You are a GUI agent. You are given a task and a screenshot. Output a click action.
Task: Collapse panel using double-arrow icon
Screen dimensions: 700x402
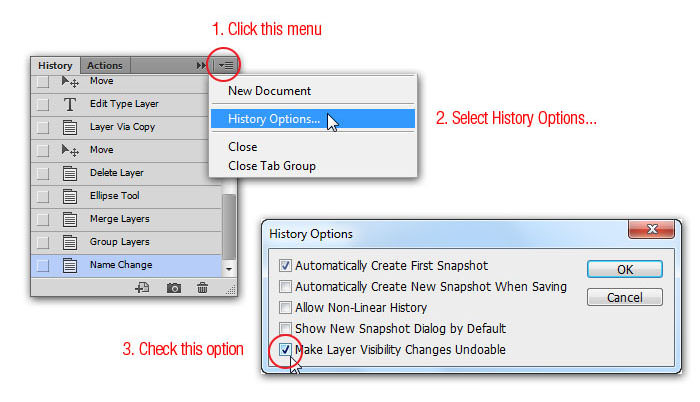[x=202, y=65]
